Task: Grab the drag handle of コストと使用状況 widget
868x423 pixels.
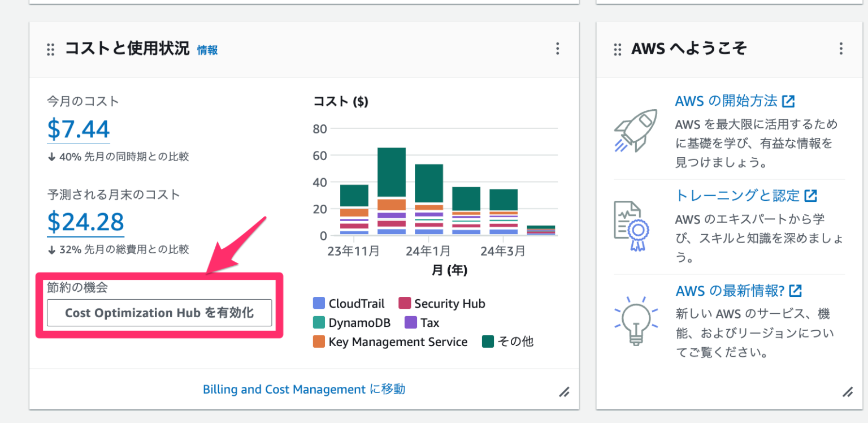Action: (50, 49)
